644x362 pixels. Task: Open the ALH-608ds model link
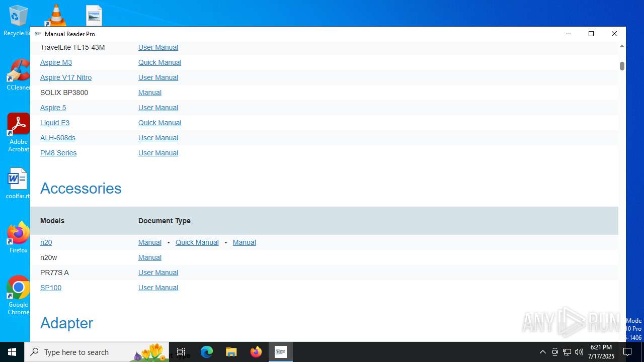(x=58, y=138)
